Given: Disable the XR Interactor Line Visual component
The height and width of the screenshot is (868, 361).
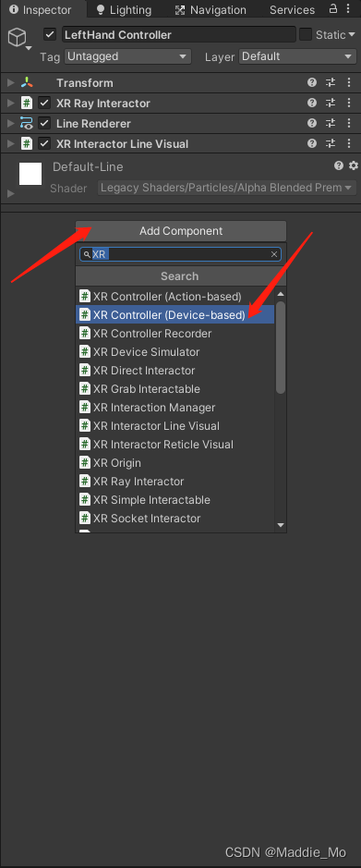Looking at the screenshot, I should coord(44,144).
